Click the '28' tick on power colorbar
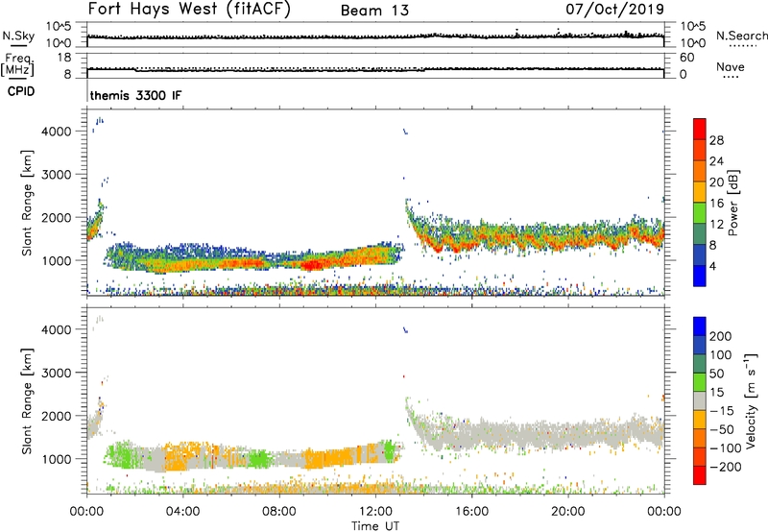 716,140
